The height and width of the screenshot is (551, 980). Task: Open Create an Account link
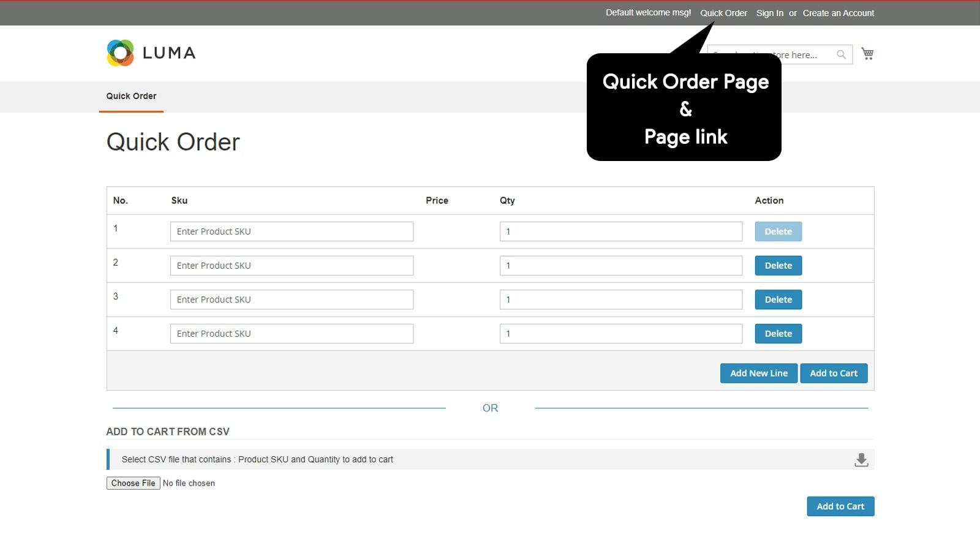click(x=839, y=13)
